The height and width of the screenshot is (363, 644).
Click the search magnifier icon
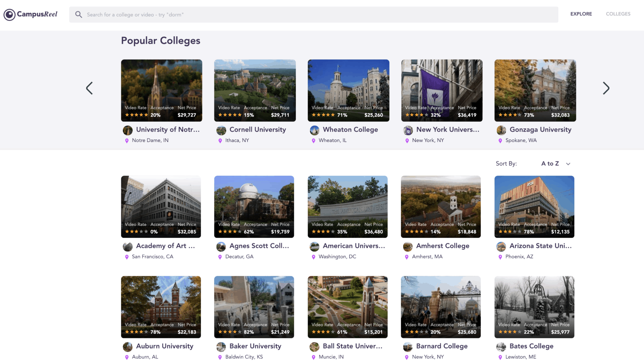[x=78, y=15]
